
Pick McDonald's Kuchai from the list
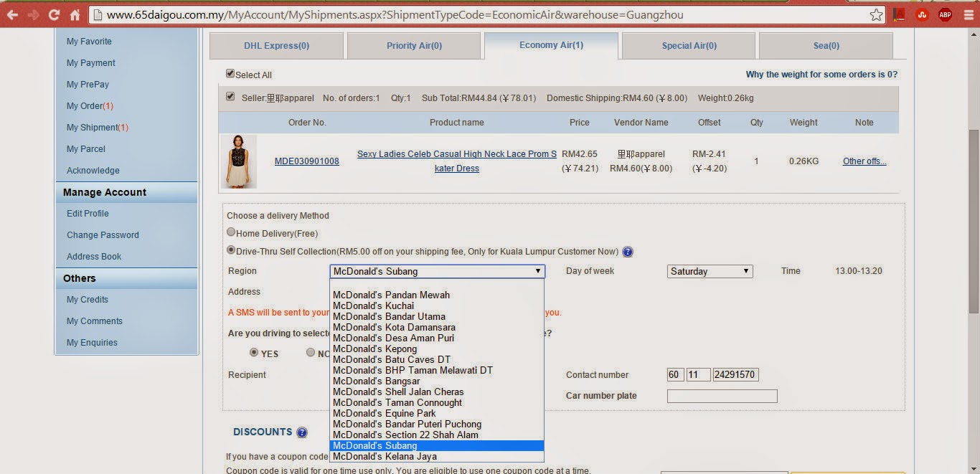pos(437,305)
